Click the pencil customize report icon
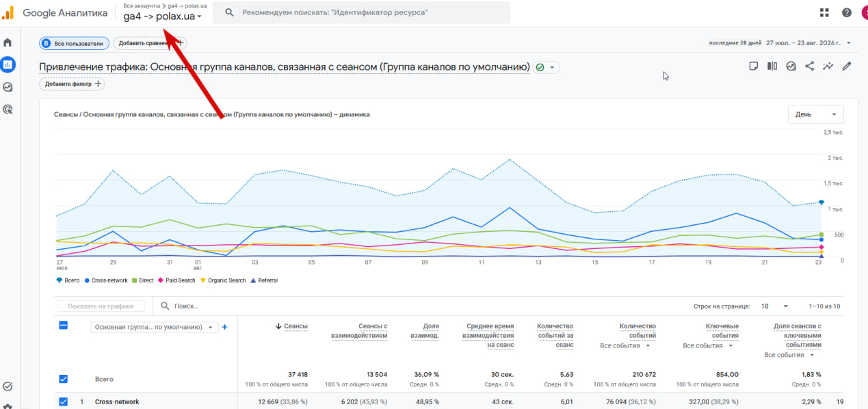The image size is (868, 409). (847, 66)
